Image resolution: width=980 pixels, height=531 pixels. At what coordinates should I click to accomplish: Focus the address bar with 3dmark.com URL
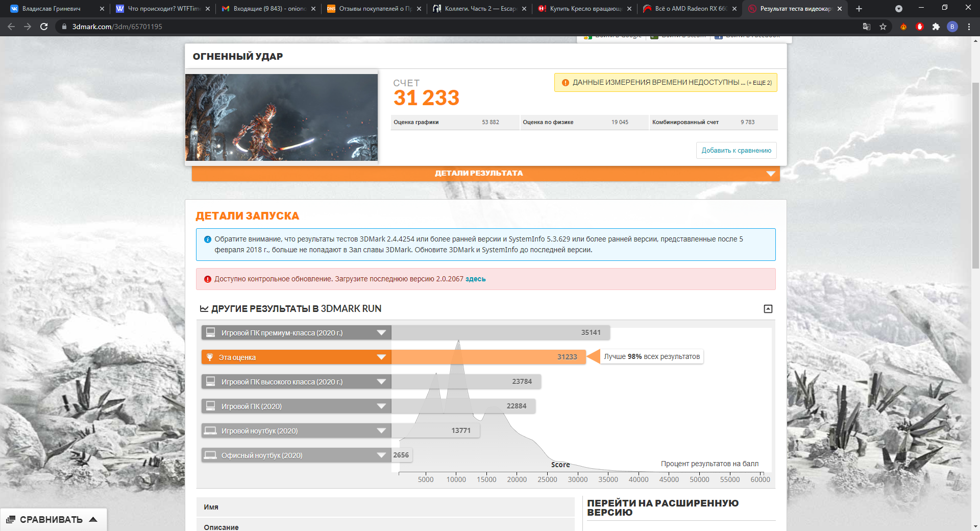pyautogui.click(x=459, y=27)
